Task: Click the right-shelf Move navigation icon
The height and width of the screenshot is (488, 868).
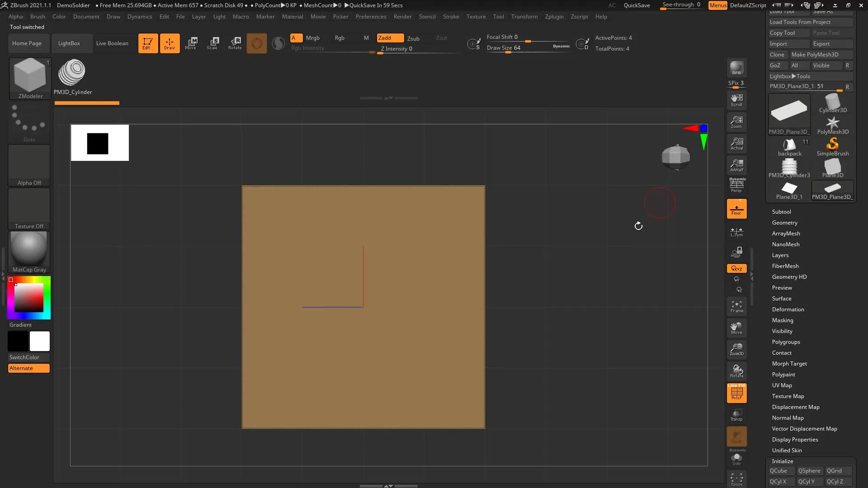Action: click(736, 328)
